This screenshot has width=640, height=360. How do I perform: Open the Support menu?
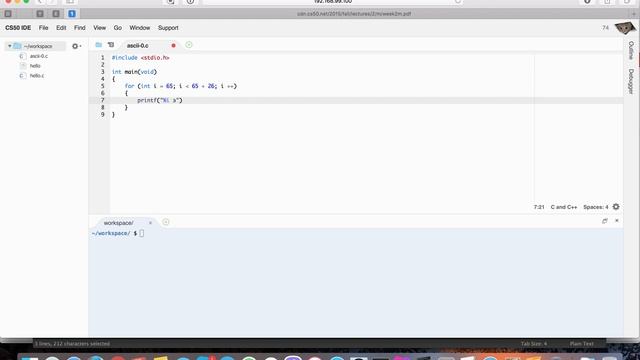168,28
